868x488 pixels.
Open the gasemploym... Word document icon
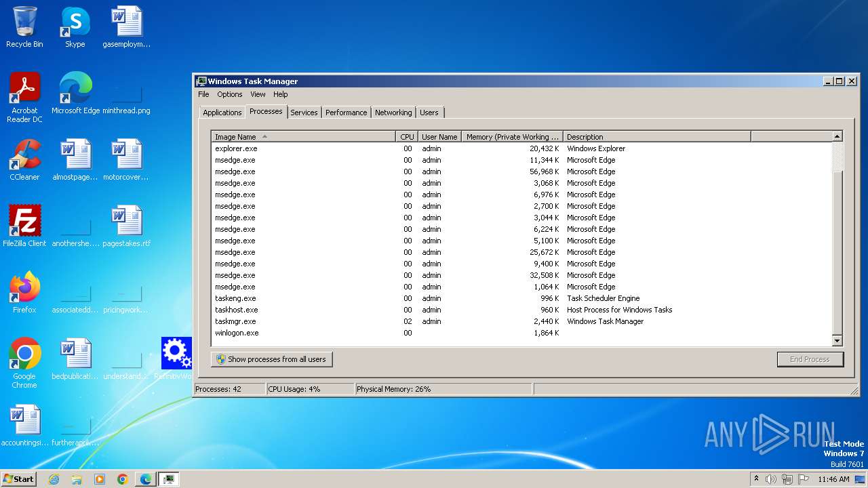click(x=126, y=27)
